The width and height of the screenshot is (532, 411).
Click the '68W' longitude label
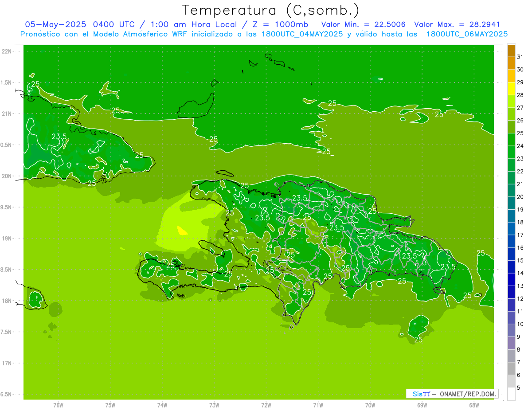(474, 405)
